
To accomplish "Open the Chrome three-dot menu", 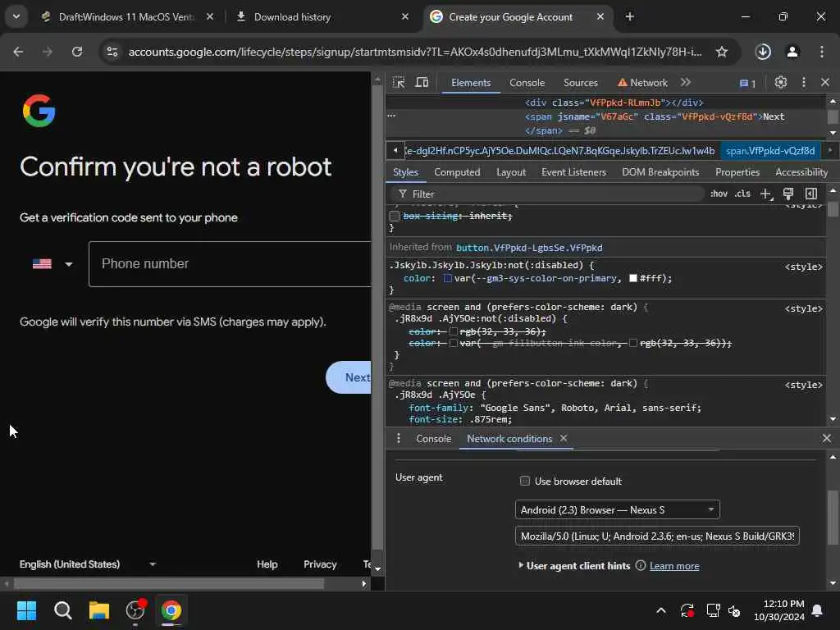I will click(822, 52).
